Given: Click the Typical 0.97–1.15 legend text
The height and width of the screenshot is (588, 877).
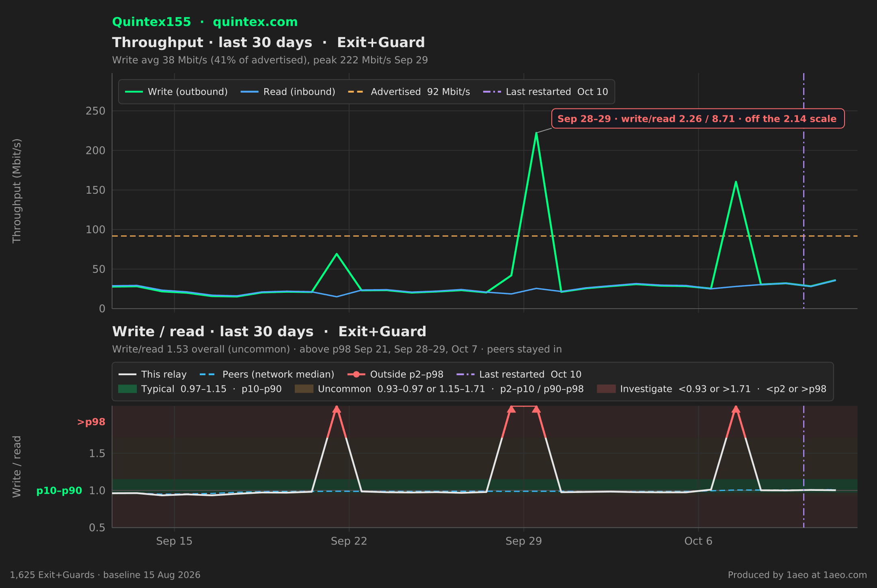Looking at the screenshot, I should coord(212,389).
